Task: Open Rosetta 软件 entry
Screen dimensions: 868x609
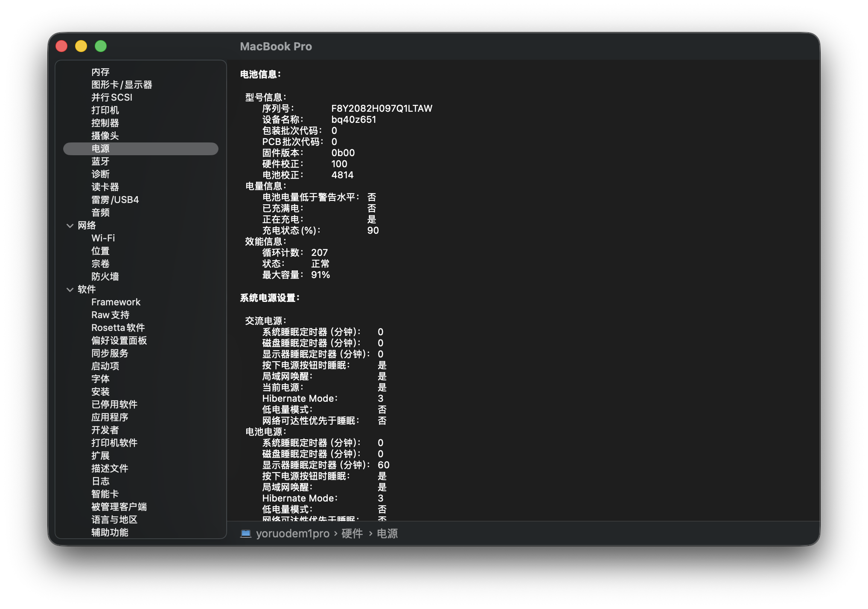Action: pyautogui.click(x=118, y=328)
